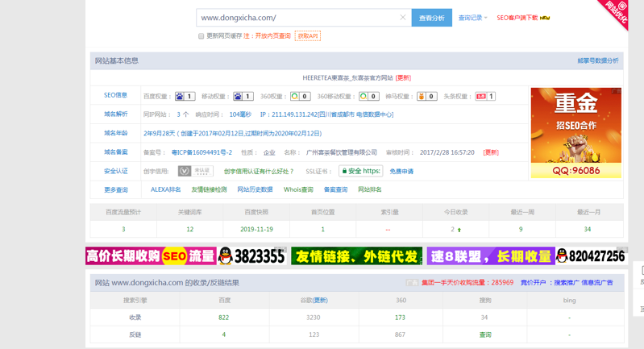Image resolution: width=644 pixels, height=349 pixels.
Task: Click the 360 weight badge icon
Action: (295, 97)
